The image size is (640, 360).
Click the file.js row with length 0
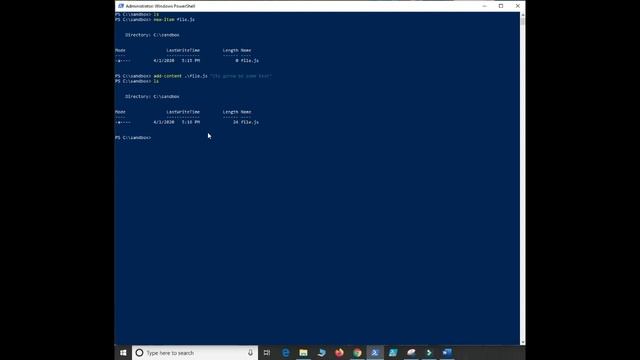[x=187, y=60]
